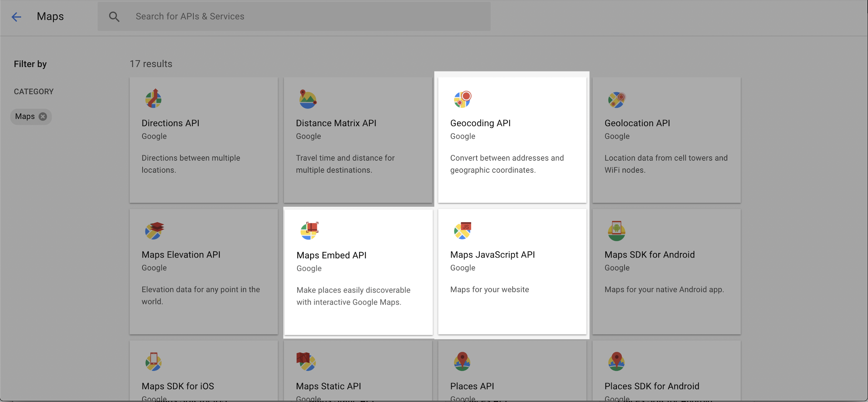
Task: Click 'Maps for your native Android app.'
Action: coord(664,289)
